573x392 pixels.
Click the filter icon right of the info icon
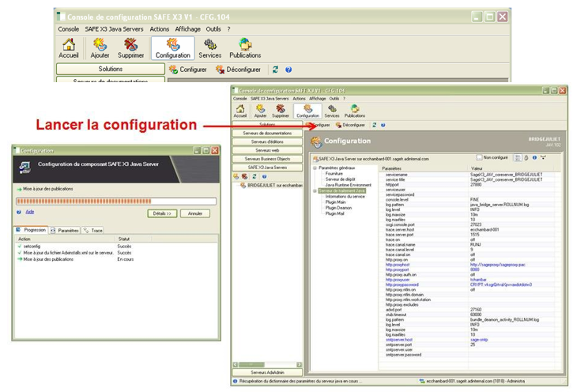pyautogui.click(x=544, y=158)
